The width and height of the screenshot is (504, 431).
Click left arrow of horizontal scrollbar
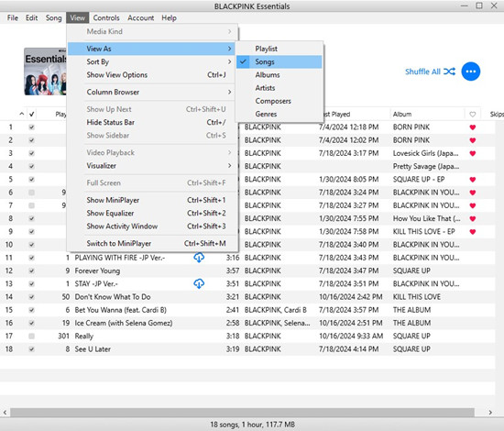[5, 412]
